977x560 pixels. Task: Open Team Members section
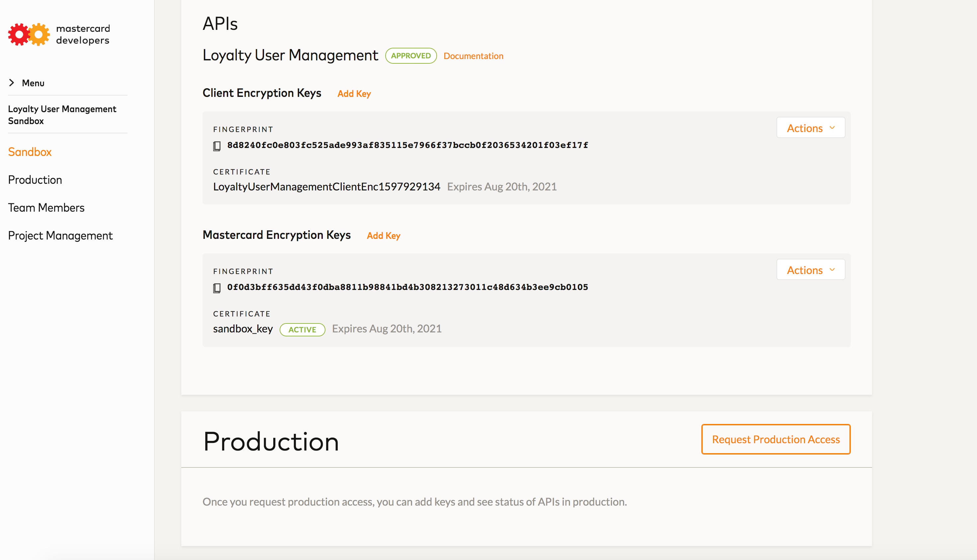pos(46,208)
